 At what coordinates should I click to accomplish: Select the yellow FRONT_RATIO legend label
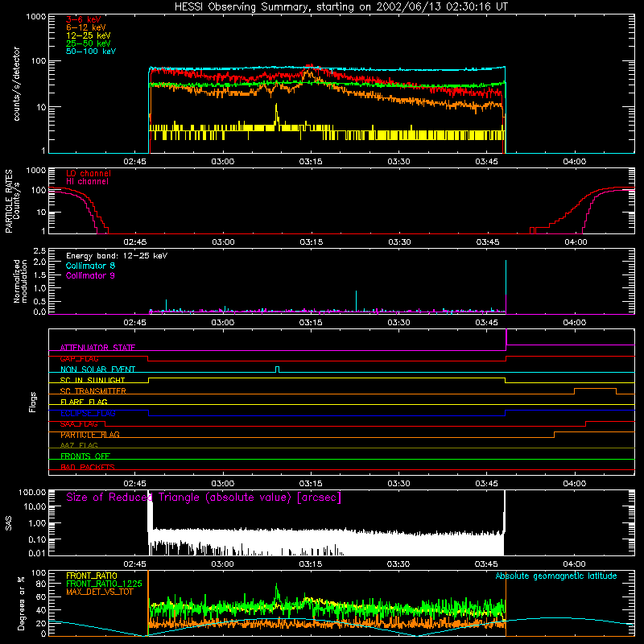click(x=92, y=576)
